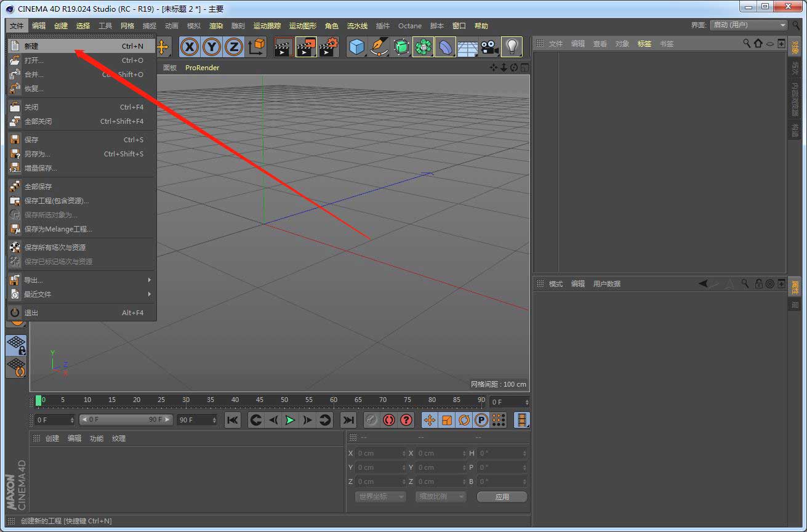Screen dimensions: 807x532
Task: Open the filmstrip timeline layout icon
Action: (522, 420)
